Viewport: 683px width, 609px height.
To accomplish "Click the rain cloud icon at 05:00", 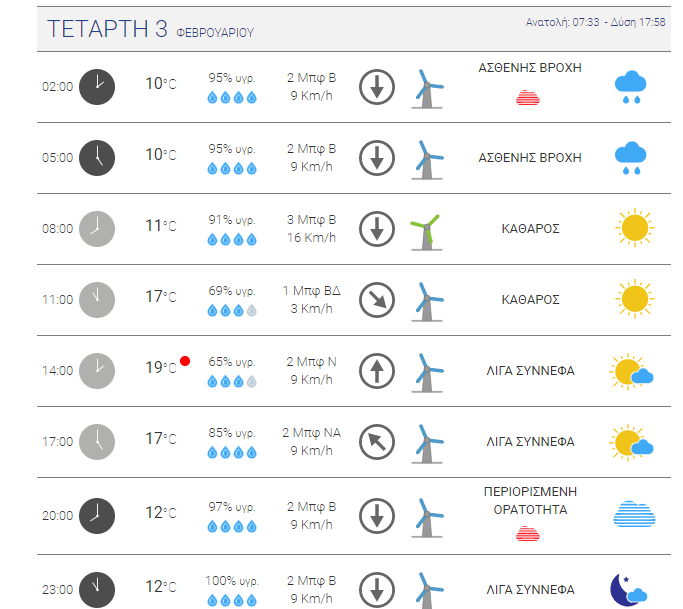I will 630,158.
